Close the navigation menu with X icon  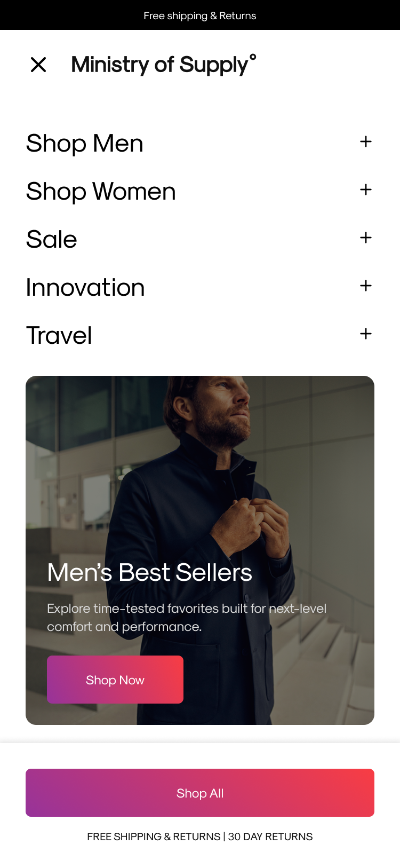[x=38, y=65]
